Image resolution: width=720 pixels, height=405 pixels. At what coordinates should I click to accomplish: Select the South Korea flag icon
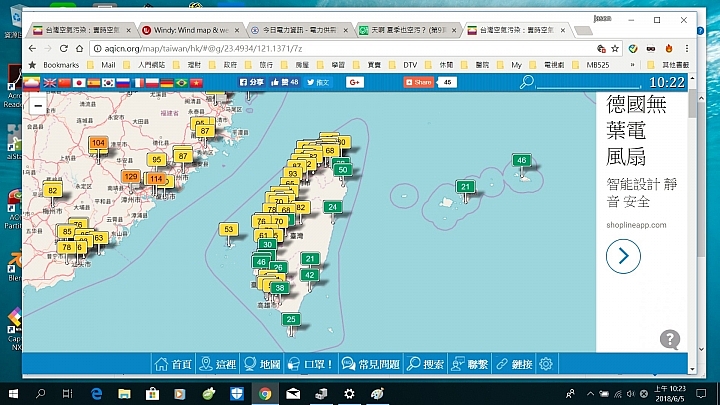click(108, 83)
